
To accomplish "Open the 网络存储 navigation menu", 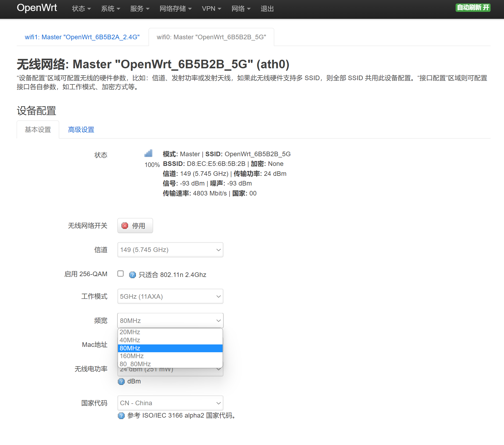I will click(x=175, y=9).
